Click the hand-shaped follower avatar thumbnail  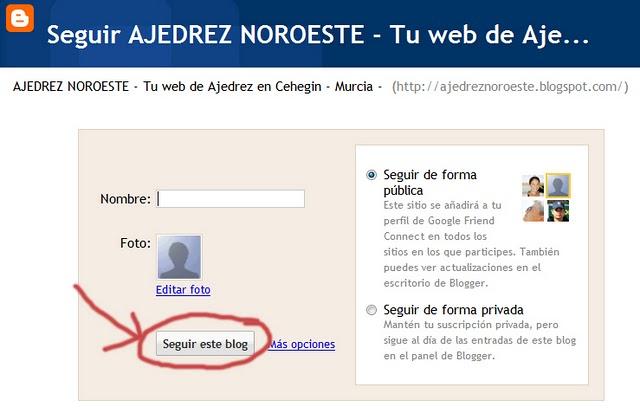pos(533,211)
